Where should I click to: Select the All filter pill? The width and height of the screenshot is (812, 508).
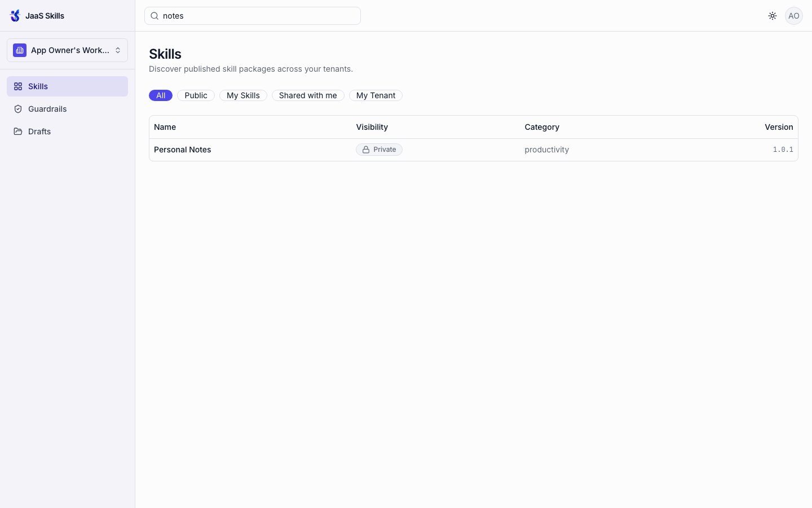[x=161, y=95]
